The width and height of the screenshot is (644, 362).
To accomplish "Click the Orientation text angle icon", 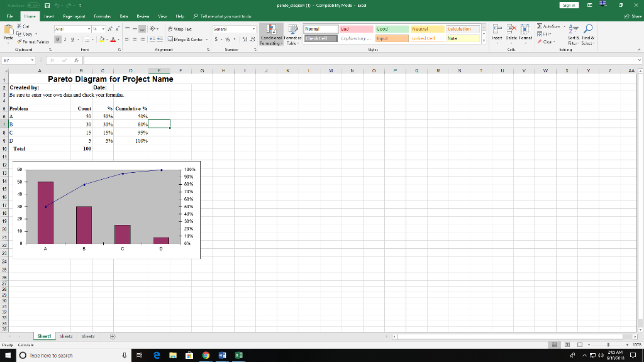I will [x=153, y=29].
